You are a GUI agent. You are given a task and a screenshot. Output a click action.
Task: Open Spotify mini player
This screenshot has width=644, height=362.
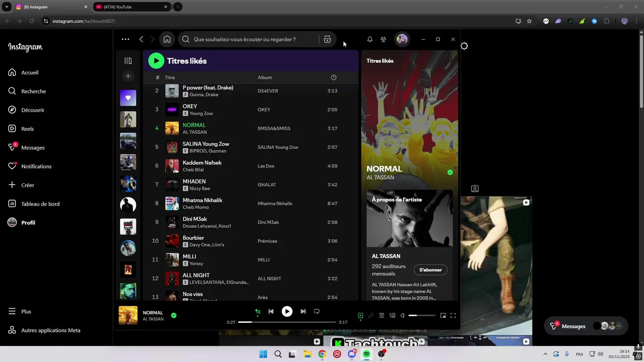click(443, 316)
